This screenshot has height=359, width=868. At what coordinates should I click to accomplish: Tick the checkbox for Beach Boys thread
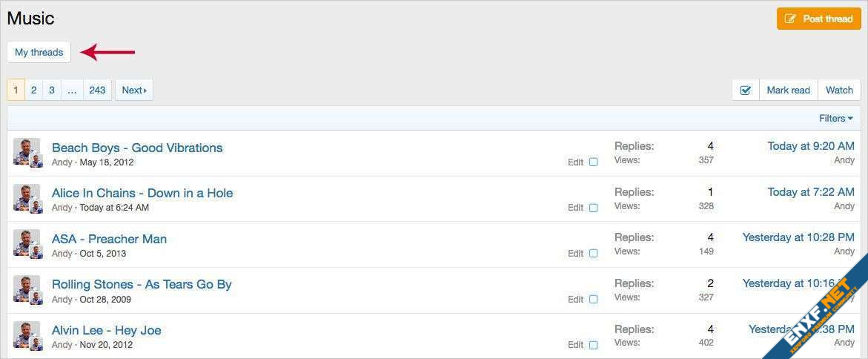pyautogui.click(x=593, y=162)
